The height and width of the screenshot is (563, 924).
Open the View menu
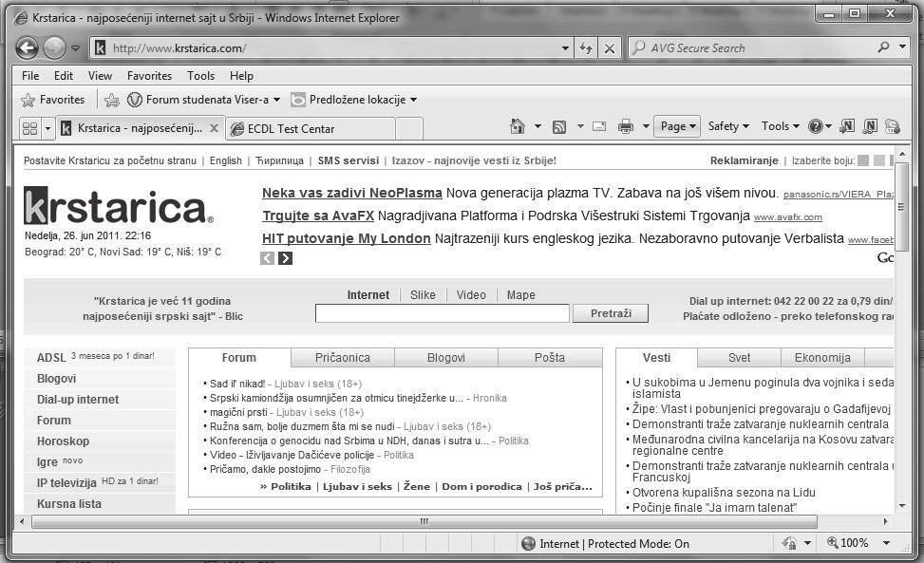coord(100,75)
